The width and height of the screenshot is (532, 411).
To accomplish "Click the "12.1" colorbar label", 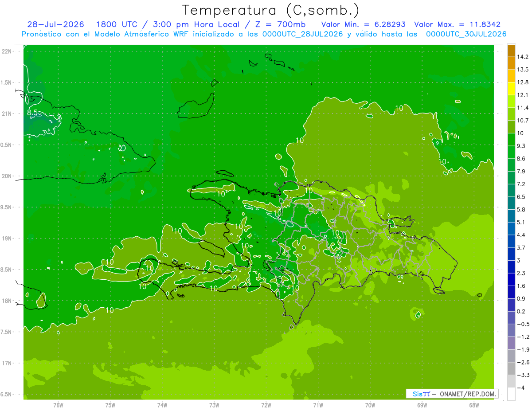I will point(523,95).
